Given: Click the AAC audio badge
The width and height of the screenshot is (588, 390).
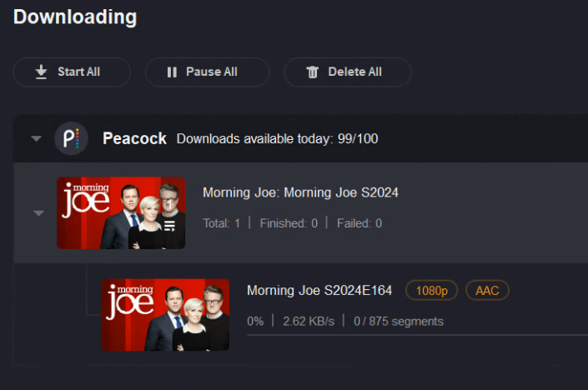Looking at the screenshot, I should [x=487, y=290].
